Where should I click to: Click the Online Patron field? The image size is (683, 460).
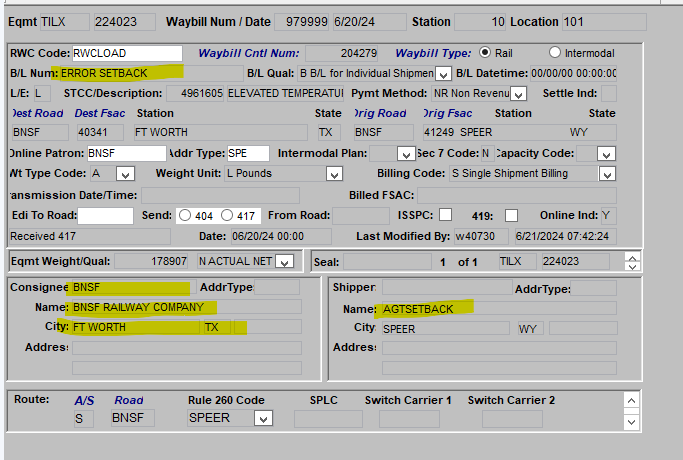126,153
